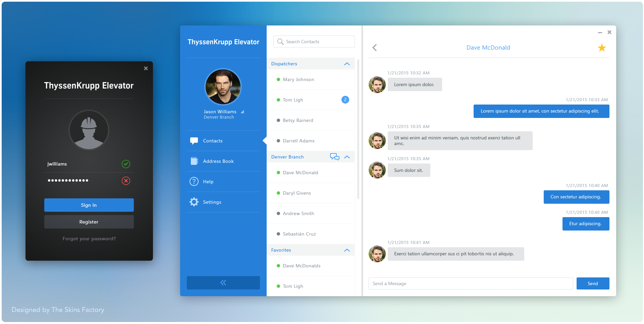This screenshot has height=324, width=644.
Task: Click the ThyssenKrupp Elevator title in the sidebar
Action: (x=223, y=42)
